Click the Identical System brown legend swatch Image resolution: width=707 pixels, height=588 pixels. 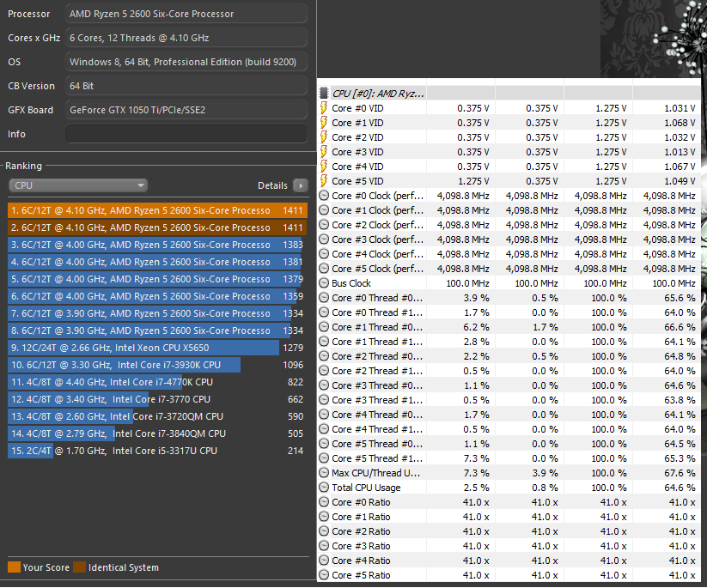(x=79, y=567)
